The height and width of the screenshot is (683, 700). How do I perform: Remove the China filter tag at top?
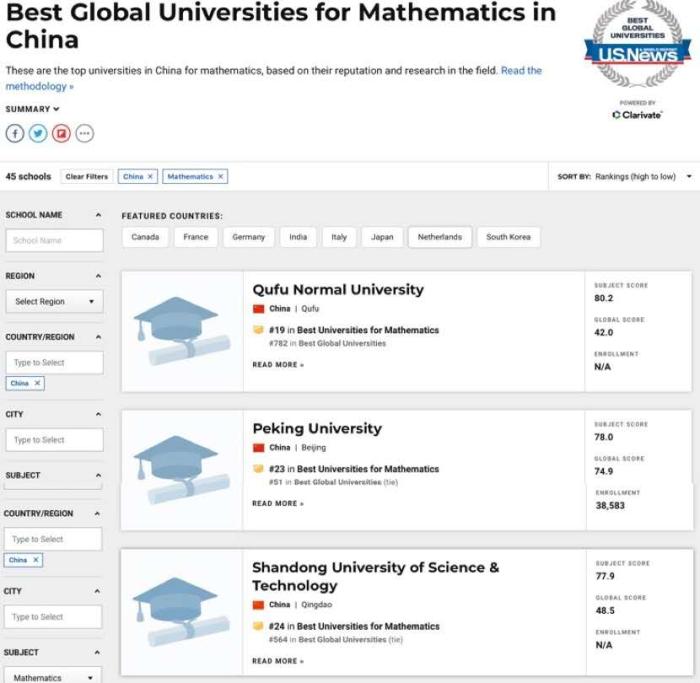[x=151, y=177]
